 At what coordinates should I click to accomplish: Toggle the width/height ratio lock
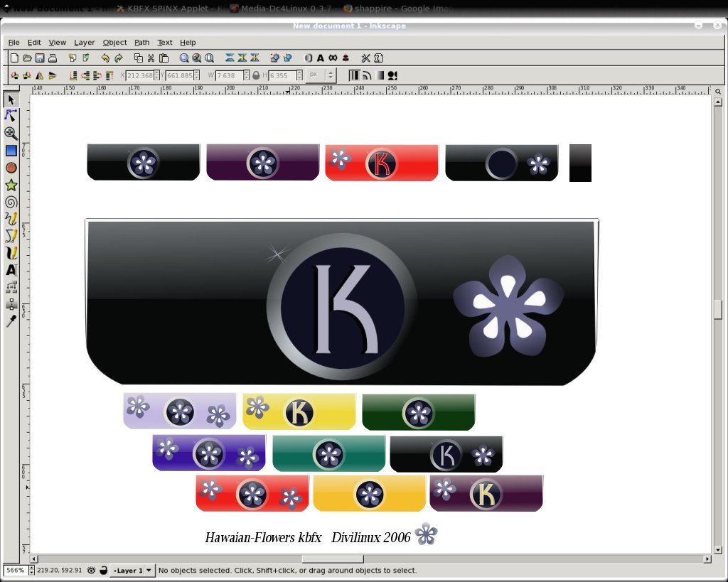click(256, 75)
